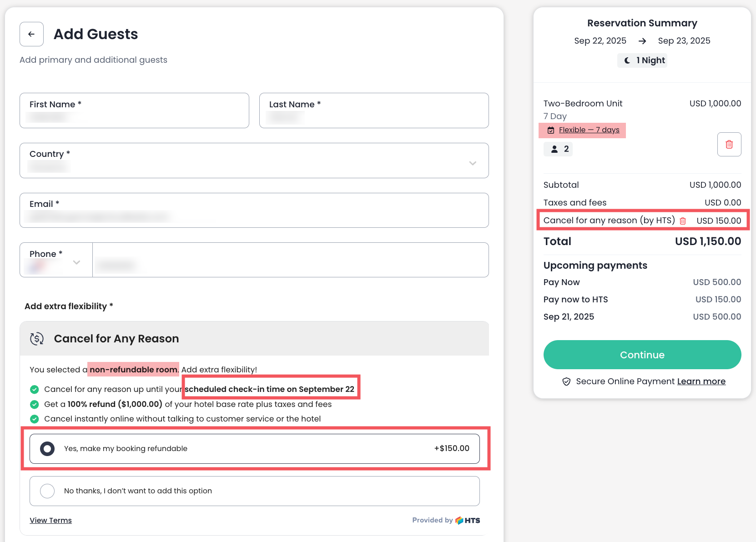Delete the Two-Bedroom Unit room with trash icon
Image resolution: width=756 pixels, height=542 pixels.
(729, 144)
